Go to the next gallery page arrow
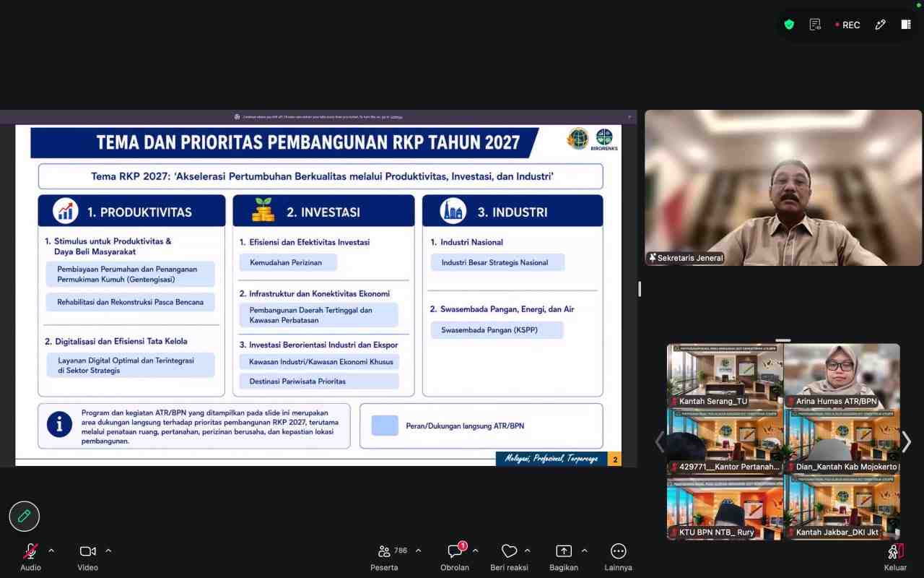This screenshot has width=924, height=578. click(907, 441)
